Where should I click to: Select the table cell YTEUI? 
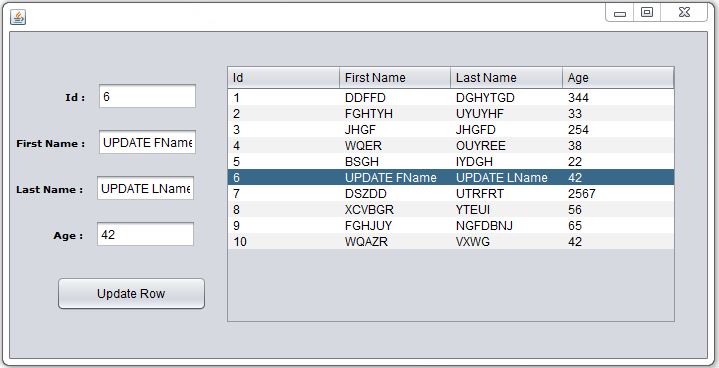(506, 209)
